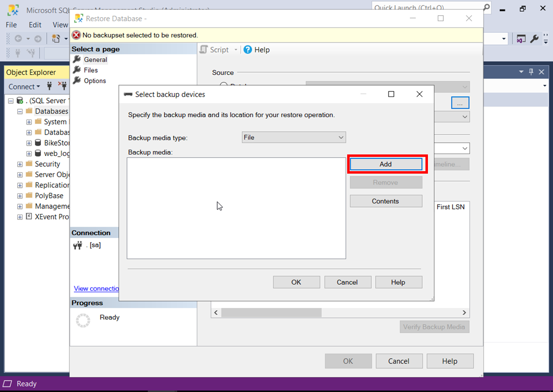Click the Navigate Forward toolbar icon
This screenshot has height=392, width=553.
(38, 39)
